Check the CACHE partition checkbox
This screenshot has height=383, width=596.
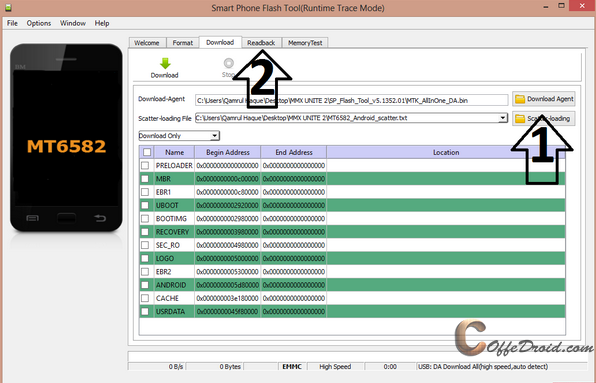pos(145,298)
